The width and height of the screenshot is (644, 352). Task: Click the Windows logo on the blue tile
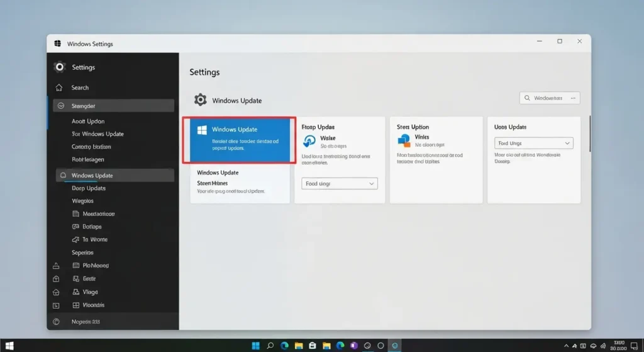[202, 130]
